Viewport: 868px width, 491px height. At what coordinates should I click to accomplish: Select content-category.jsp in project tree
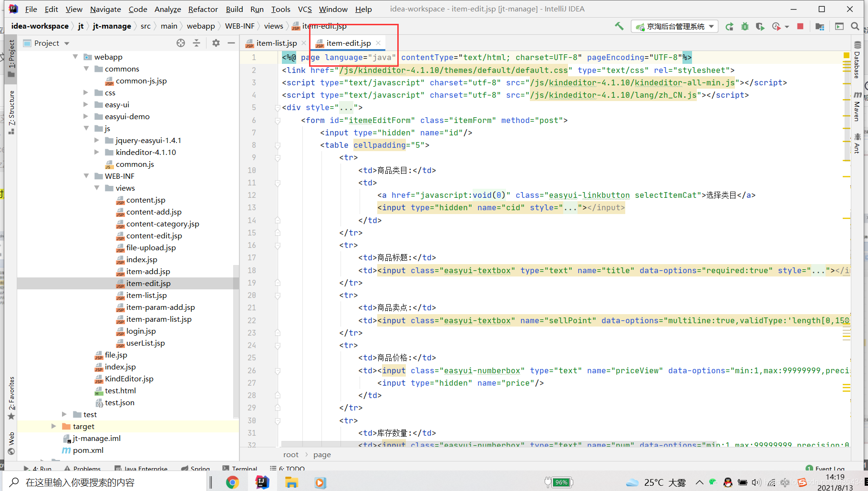pyautogui.click(x=163, y=224)
